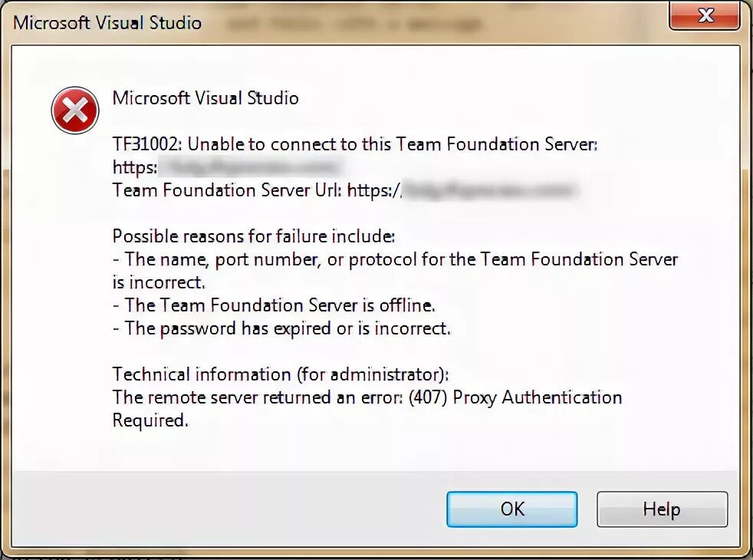
Task: Open Help for this error
Action: coord(661,509)
